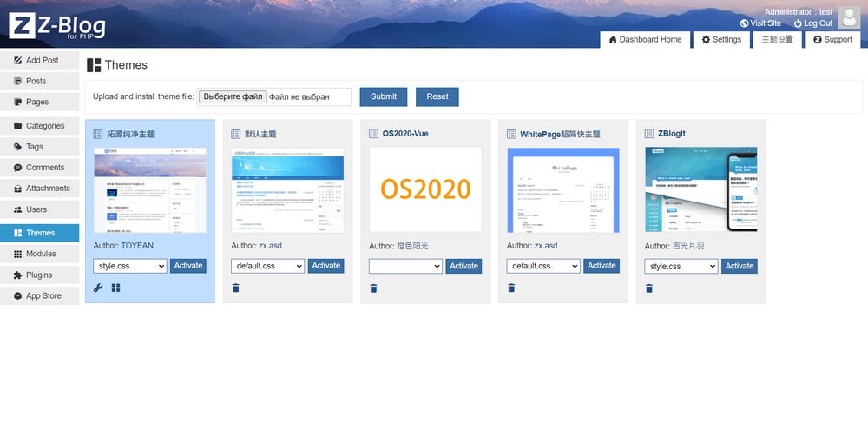Reset the theme upload form
Image resolution: width=868 pixels, height=424 pixels.
(437, 96)
